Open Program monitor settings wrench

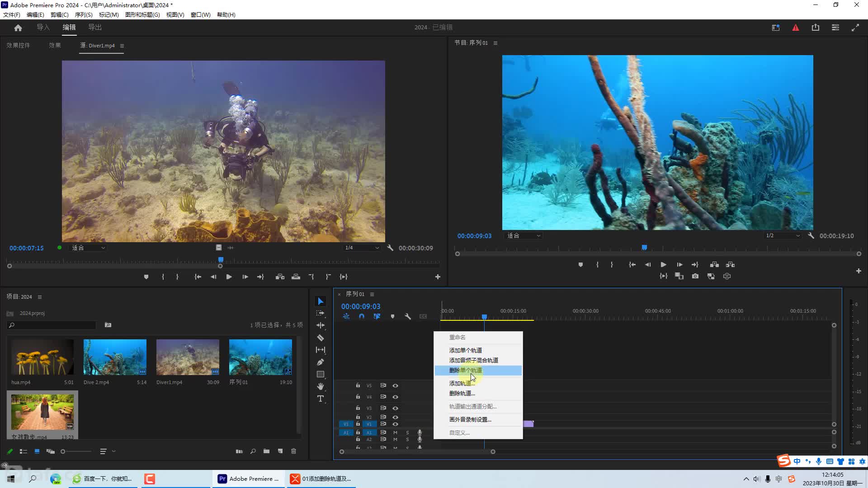click(811, 235)
